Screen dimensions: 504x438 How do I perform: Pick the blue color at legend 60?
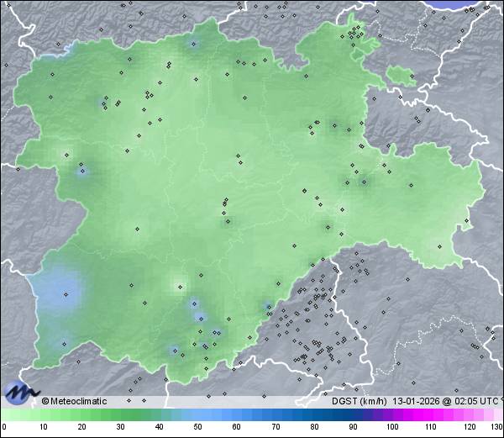coord(236,414)
